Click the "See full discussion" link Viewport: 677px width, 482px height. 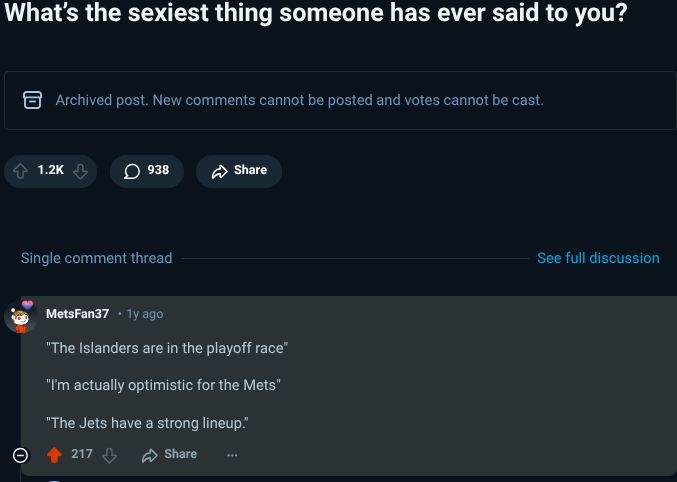coord(598,258)
